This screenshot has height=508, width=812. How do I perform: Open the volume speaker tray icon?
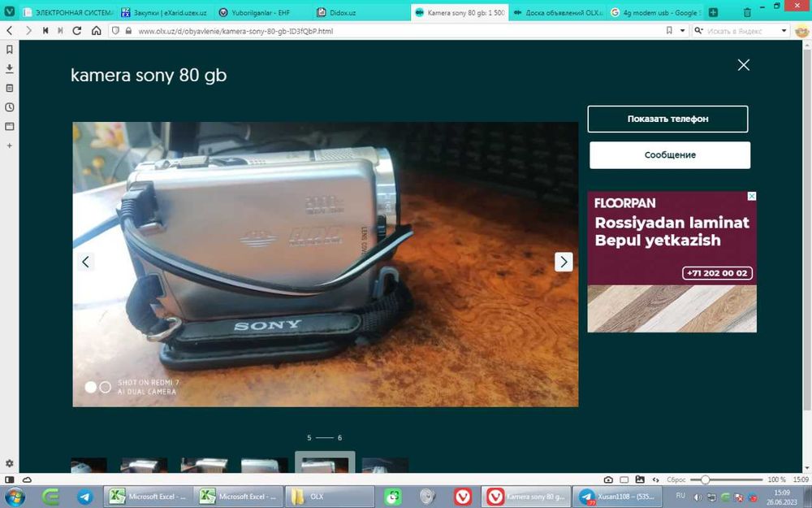(x=698, y=497)
